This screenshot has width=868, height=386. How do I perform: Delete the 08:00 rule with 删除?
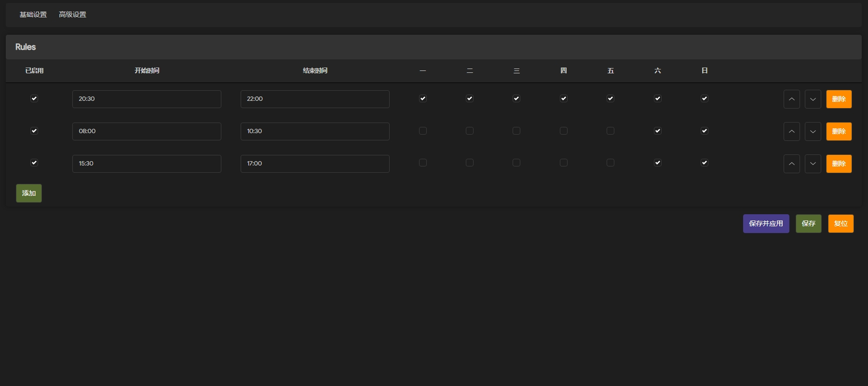click(x=839, y=132)
